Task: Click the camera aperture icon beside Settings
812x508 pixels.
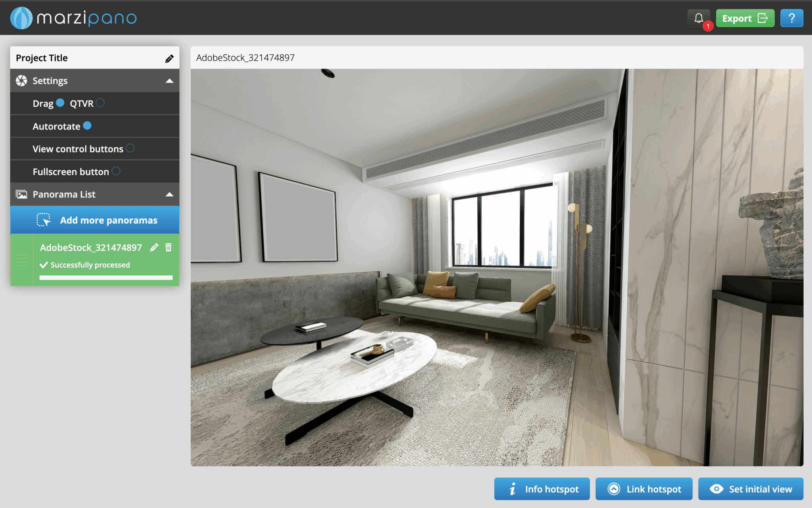Action: pos(21,80)
